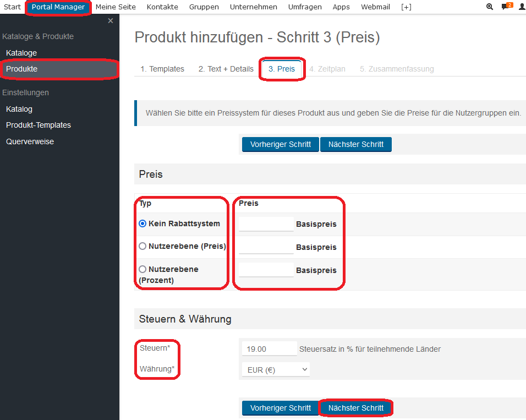
Task: Go to the 1. Templates tab
Action: coord(162,69)
